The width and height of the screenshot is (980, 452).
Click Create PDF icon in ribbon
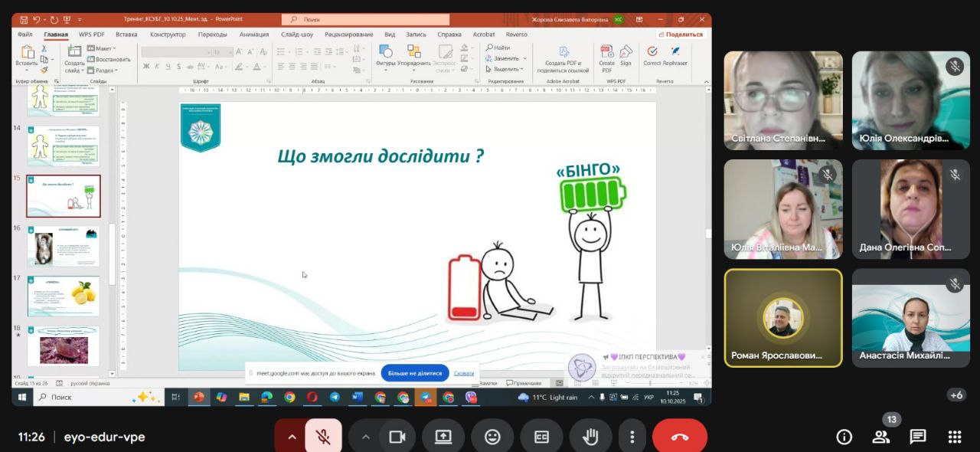(x=606, y=57)
